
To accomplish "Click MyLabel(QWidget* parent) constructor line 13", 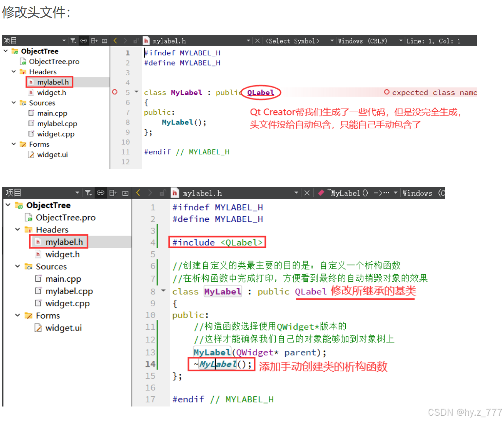I will click(260, 352).
